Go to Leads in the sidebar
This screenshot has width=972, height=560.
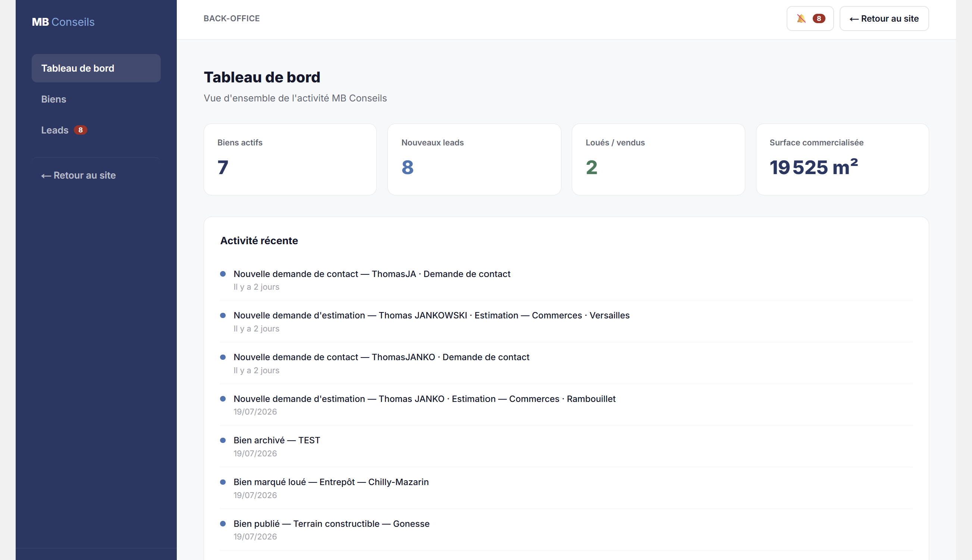point(96,130)
